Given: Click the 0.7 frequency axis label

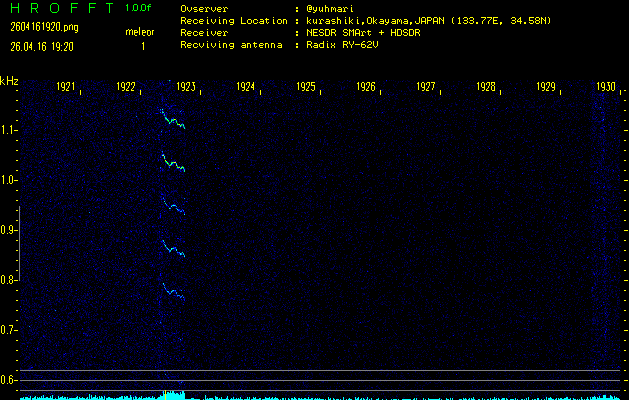Looking at the screenshot, I should [9, 330].
